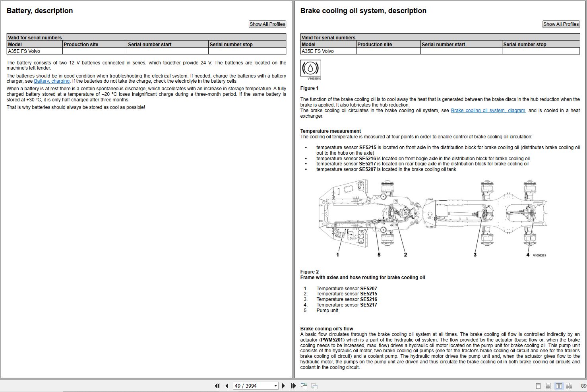Image resolution: width=587 pixels, height=392 pixels.
Task: Jump to the first page
Action: point(217,386)
